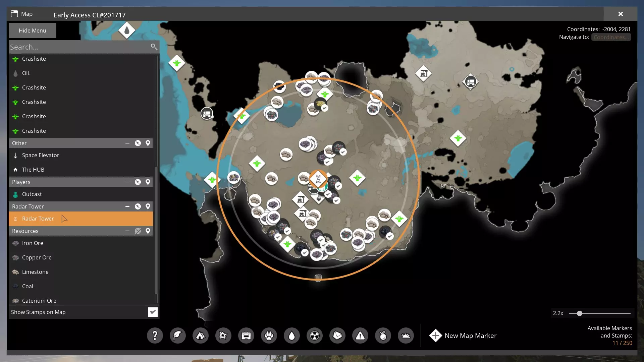Screen dimensions: 644x362
Task: Select the question mark stamp
Action: click(x=155, y=336)
